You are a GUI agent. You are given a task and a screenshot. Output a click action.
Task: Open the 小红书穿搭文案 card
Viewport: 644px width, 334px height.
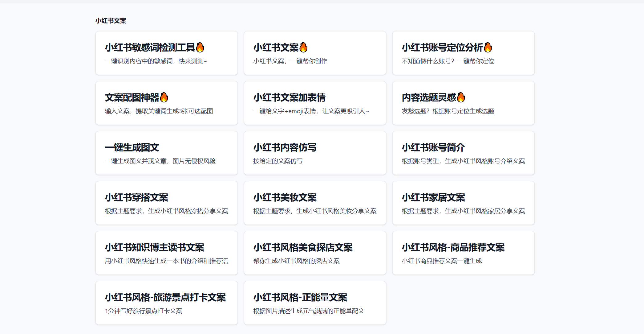click(166, 203)
